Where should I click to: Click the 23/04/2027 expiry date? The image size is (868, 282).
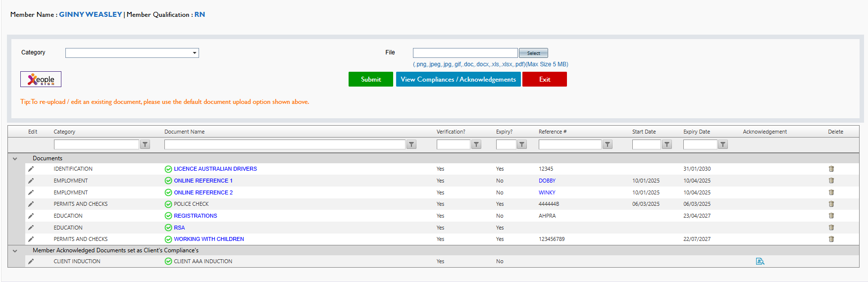coord(697,216)
